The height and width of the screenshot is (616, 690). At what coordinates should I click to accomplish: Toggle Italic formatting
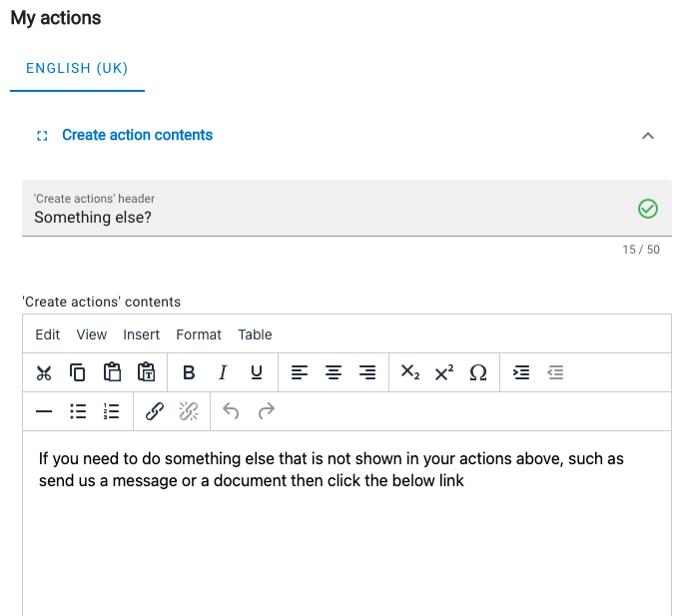[x=223, y=372]
